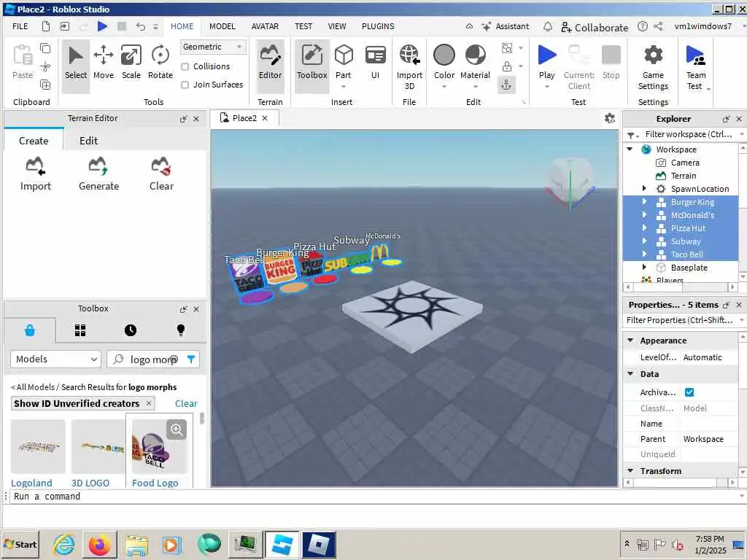Activate the Rotate tool
The height and width of the screenshot is (560, 747).
click(x=160, y=63)
